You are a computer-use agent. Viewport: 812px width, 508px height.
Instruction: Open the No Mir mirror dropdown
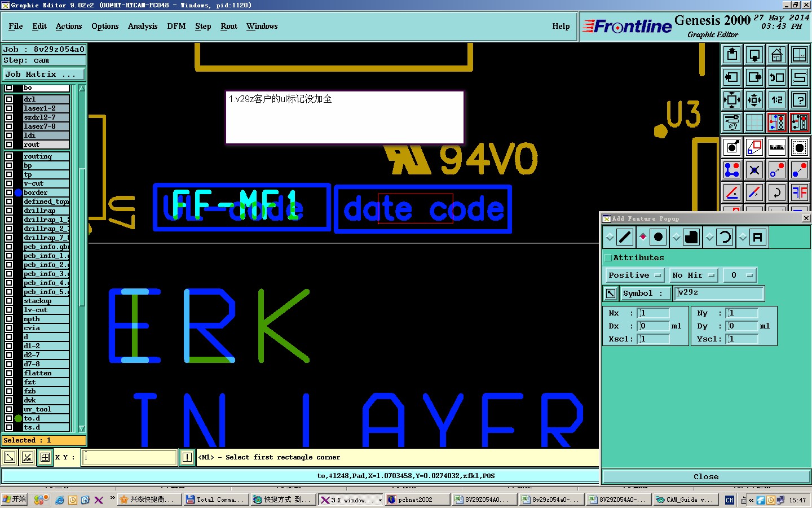(x=693, y=275)
